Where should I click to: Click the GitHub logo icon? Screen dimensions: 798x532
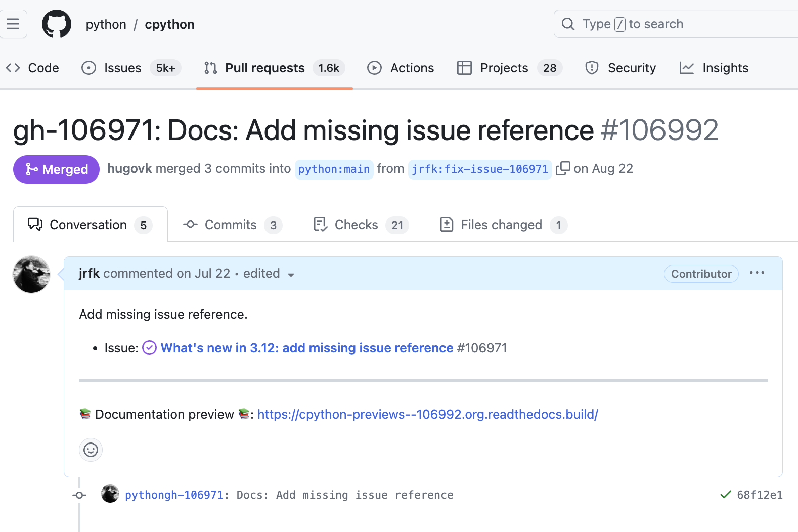point(57,24)
